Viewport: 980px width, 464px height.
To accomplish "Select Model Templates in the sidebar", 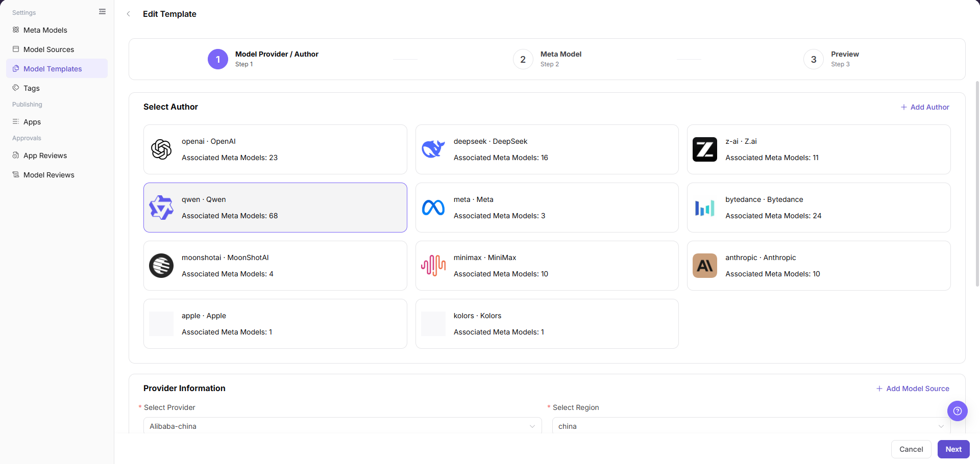I will 57,69.
